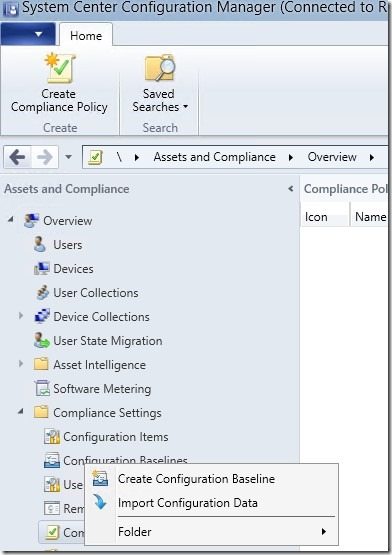This screenshot has width=392, height=555.
Task: Choose Create Configuration Baseline from context menu
Action: 211,479
